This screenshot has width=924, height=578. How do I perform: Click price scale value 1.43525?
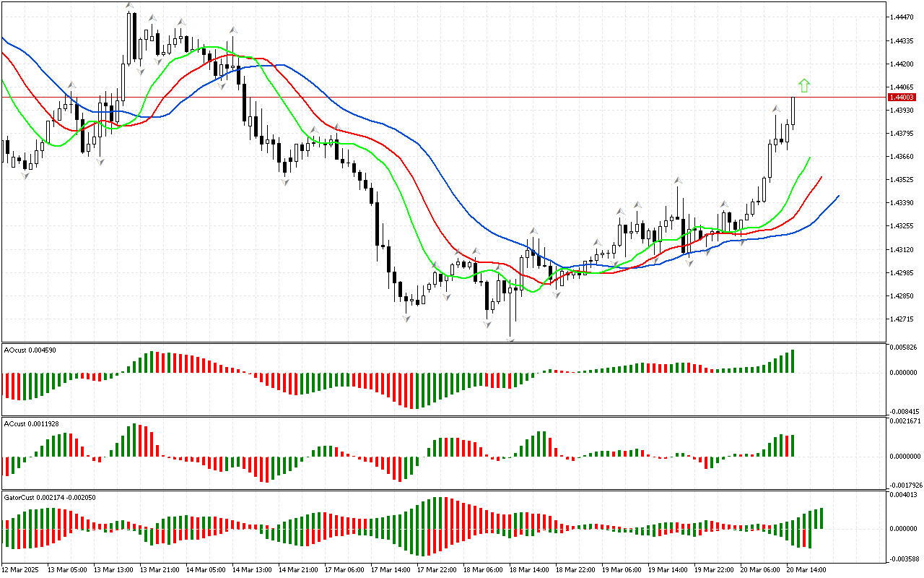pyautogui.click(x=903, y=180)
